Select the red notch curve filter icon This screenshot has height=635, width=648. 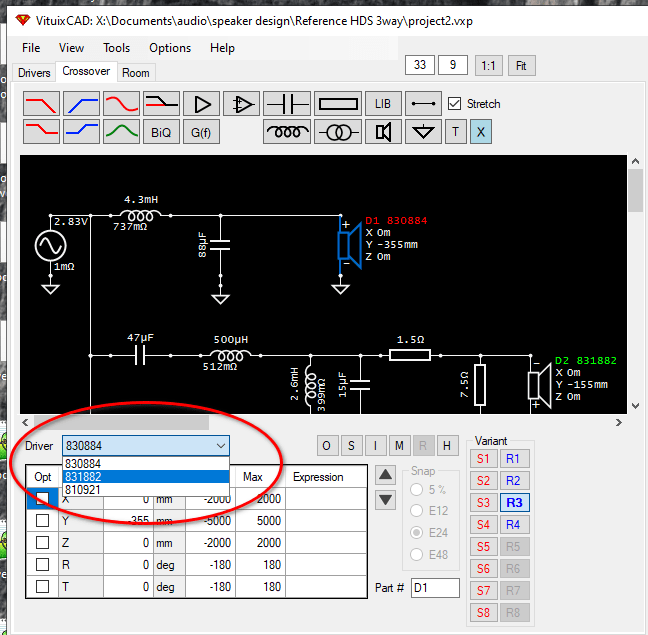[x=122, y=104]
